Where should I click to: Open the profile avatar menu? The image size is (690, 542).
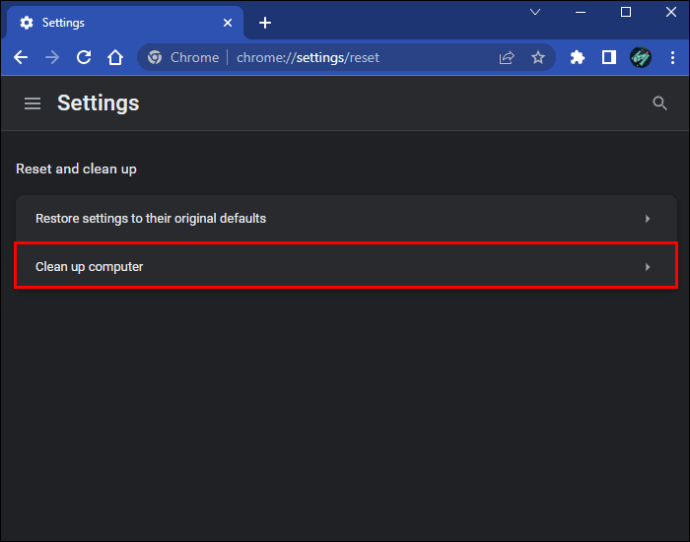[641, 57]
